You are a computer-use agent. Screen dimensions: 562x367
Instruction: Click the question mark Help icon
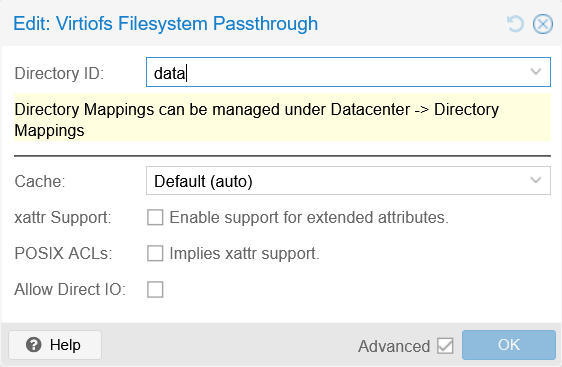pyautogui.click(x=34, y=345)
